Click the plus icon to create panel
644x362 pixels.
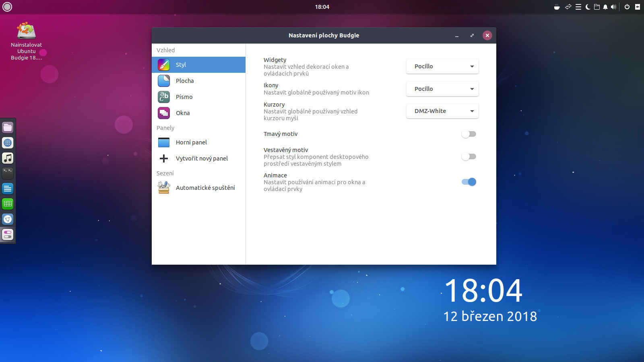[164, 158]
